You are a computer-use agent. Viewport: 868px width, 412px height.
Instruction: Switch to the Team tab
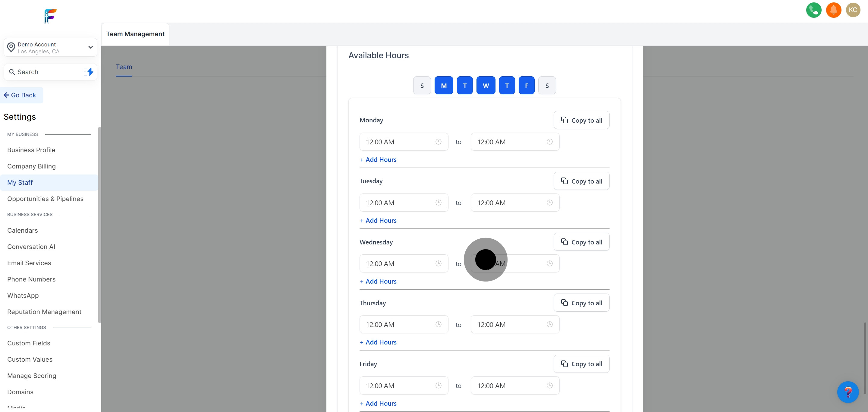[x=124, y=67]
